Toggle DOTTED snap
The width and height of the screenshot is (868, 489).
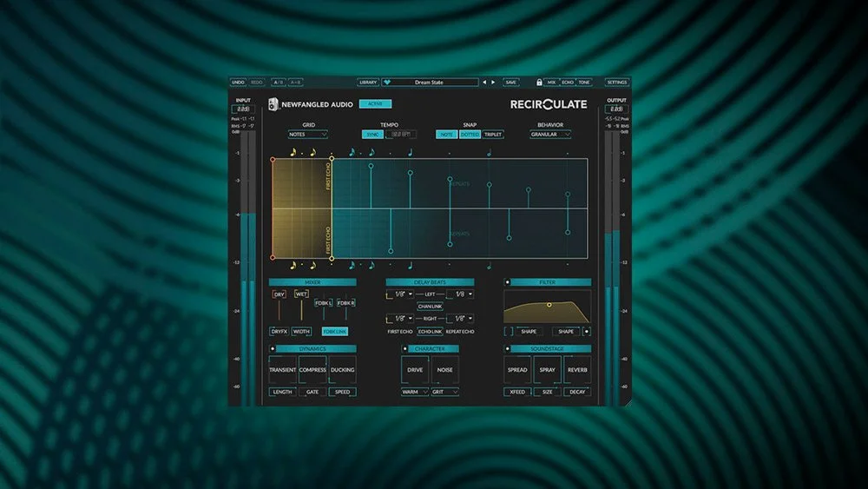click(x=470, y=135)
